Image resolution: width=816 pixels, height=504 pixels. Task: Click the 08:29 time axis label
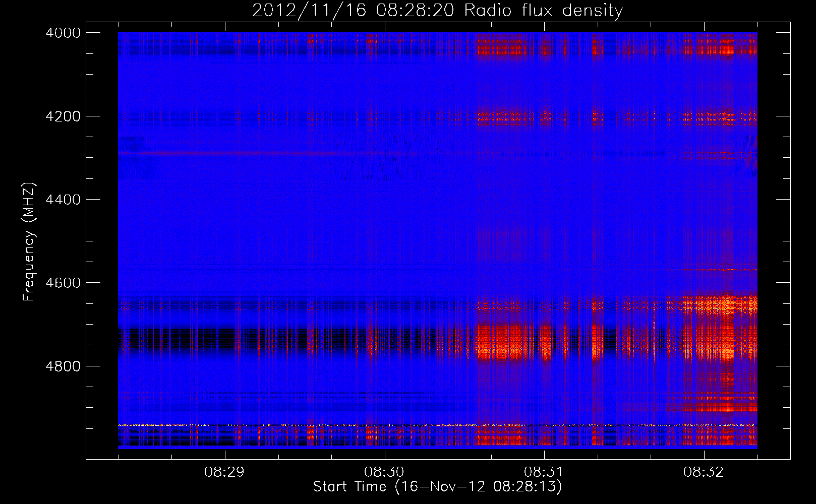click(224, 472)
